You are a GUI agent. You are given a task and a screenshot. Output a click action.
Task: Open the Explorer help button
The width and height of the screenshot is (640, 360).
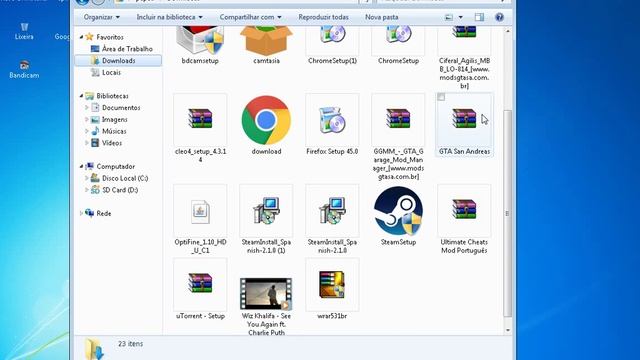[x=499, y=17]
